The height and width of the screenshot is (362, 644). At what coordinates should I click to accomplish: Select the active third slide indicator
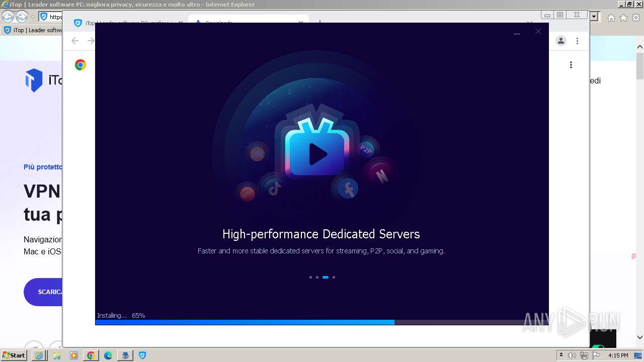pos(326,277)
